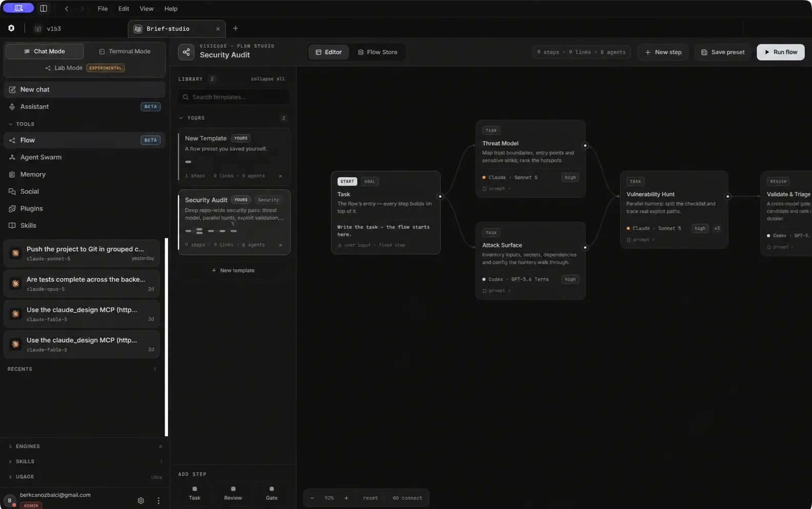Click Vulnerability Hunt high badge

(700, 228)
